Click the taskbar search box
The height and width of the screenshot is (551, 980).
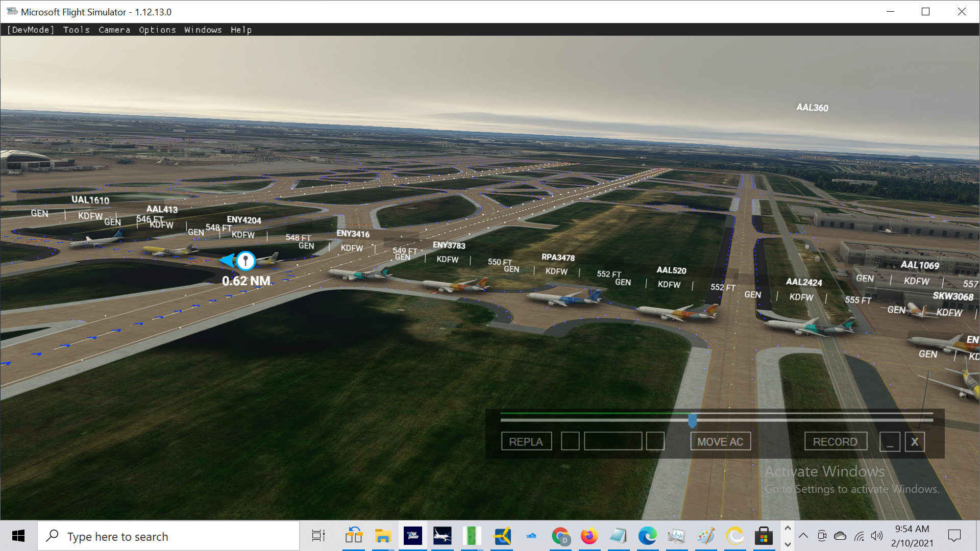point(168,536)
